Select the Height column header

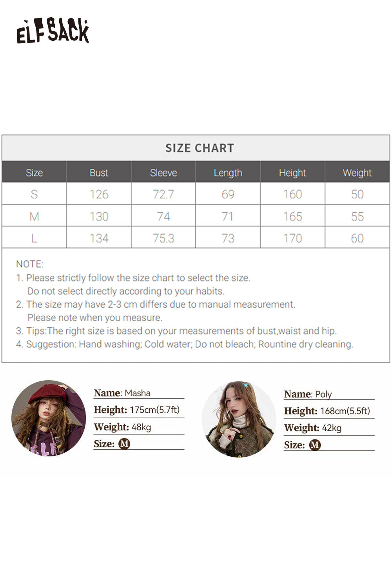tap(292, 173)
